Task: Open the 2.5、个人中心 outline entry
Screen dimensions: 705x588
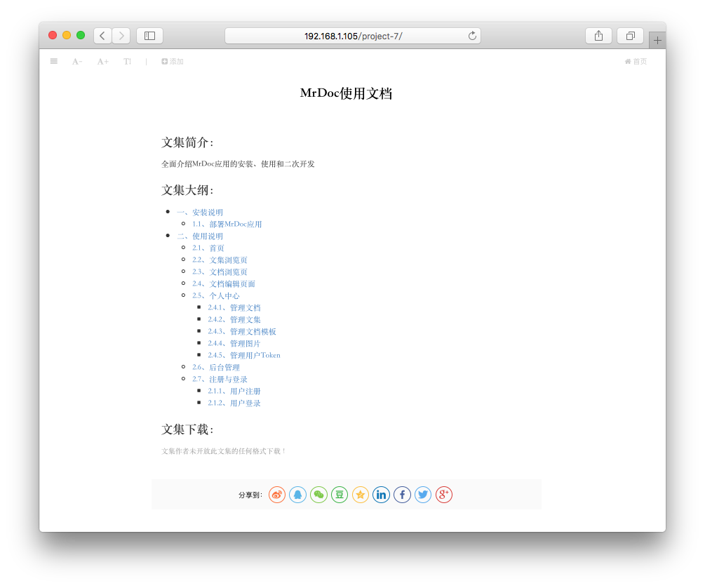Action: [x=215, y=296]
